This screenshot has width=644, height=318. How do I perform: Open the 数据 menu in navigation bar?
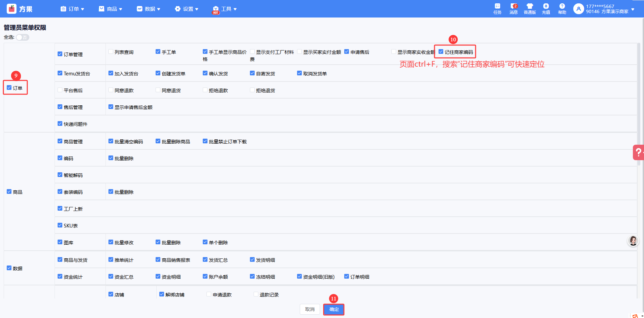(x=149, y=9)
